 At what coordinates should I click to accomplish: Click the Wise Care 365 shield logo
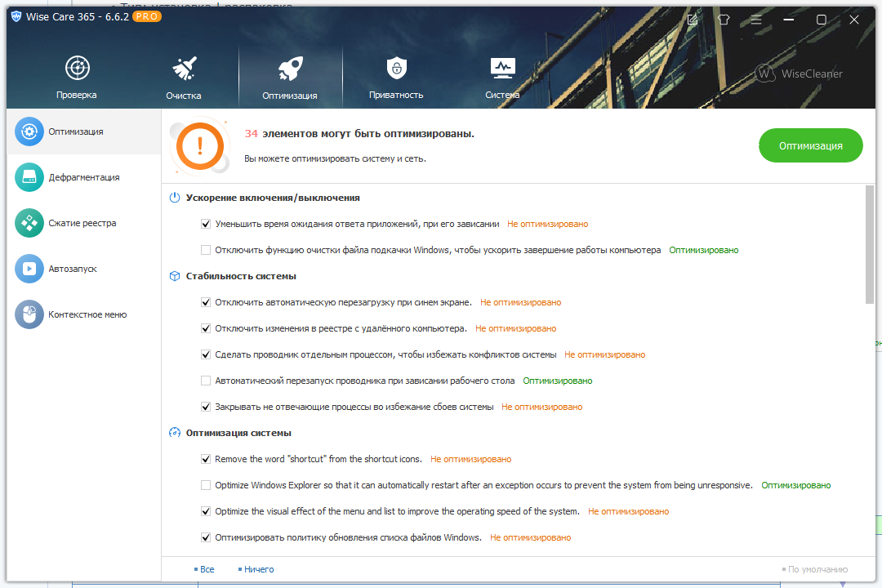[x=16, y=16]
